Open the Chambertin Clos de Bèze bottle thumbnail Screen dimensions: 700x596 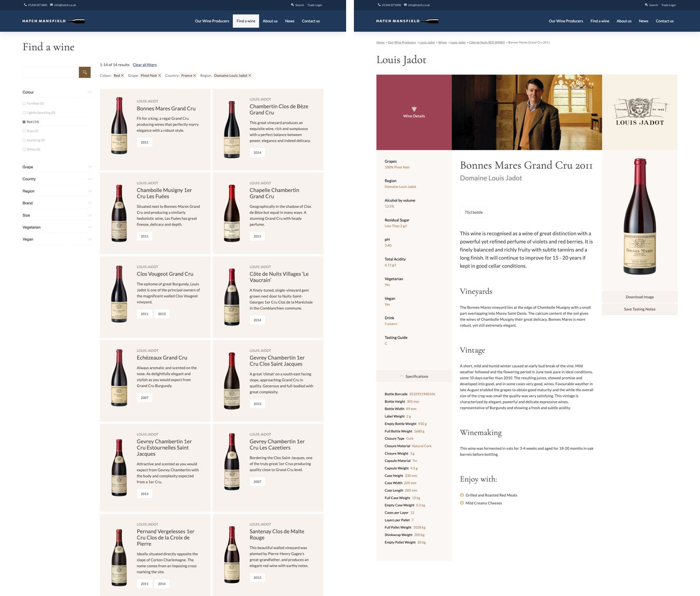click(x=232, y=129)
